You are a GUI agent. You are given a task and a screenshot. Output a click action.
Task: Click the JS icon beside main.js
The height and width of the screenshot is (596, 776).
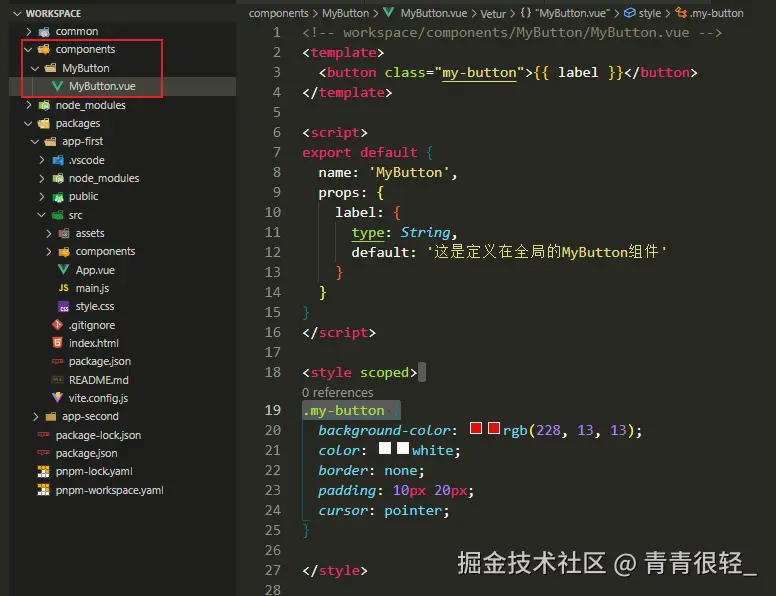(63, 288)
